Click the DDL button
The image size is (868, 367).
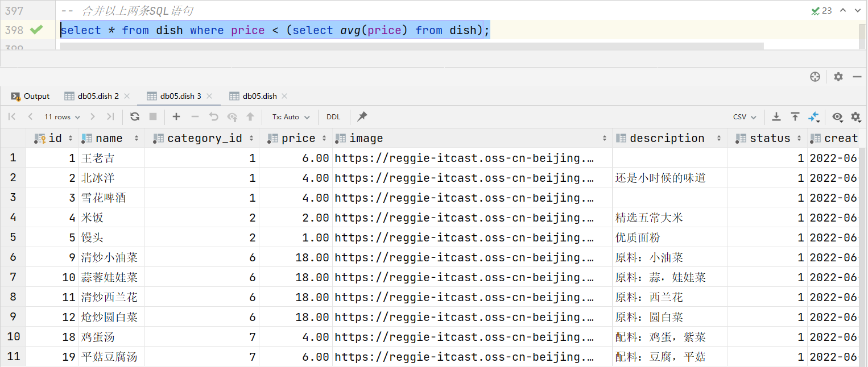[333, 116]
